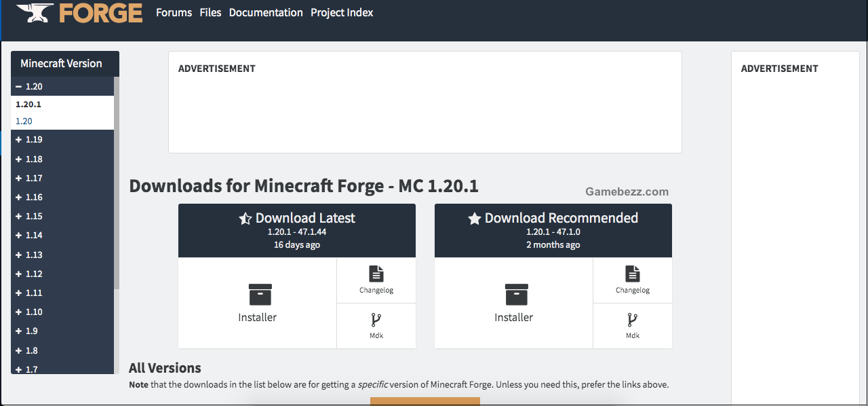
Task: Click the Mdk fork icon under Download Recommended
Action: (633, 320)
